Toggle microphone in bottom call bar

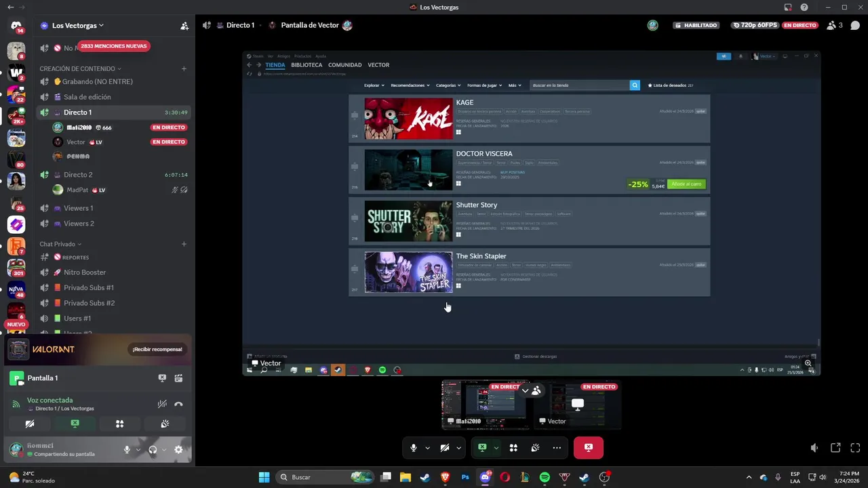point(414,448)
